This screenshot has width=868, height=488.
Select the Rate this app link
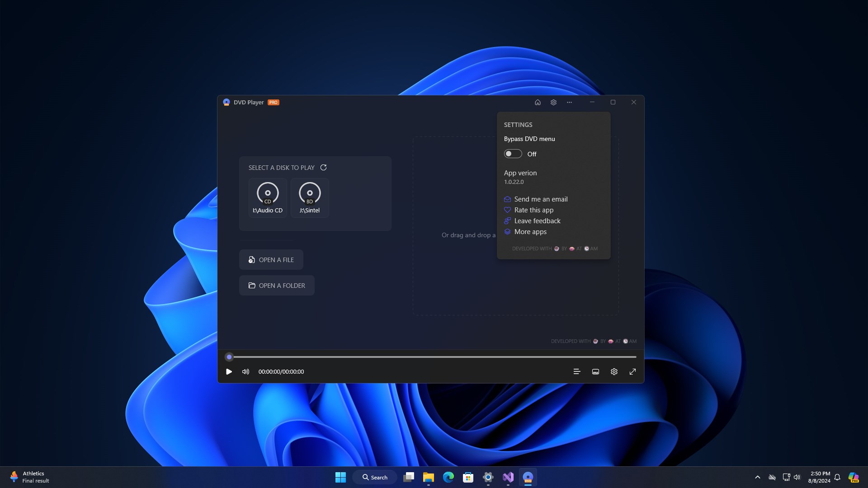coord(533,210)
